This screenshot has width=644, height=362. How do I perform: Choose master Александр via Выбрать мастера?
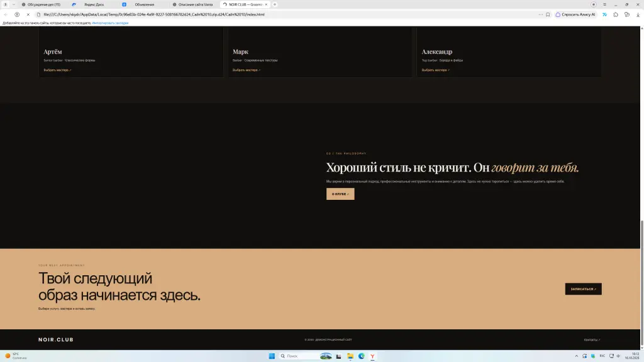pyautogui.click(x=435, y=70)
